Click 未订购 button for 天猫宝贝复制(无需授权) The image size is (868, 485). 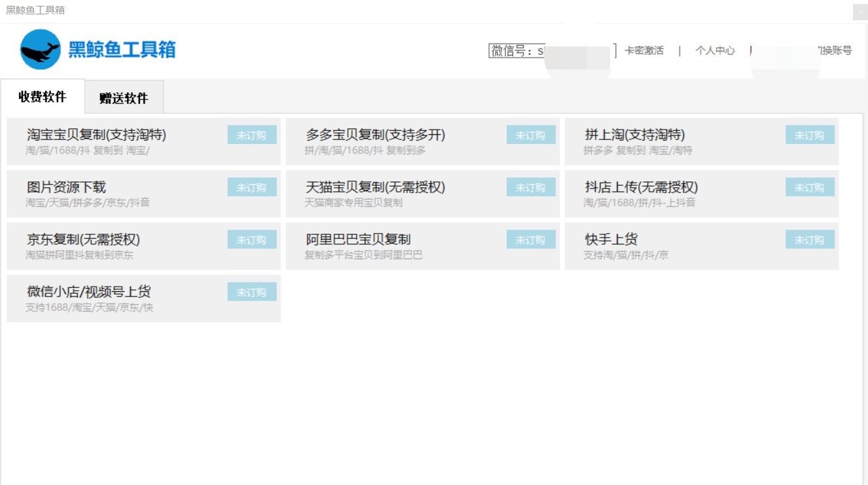(x=531, y=187)
